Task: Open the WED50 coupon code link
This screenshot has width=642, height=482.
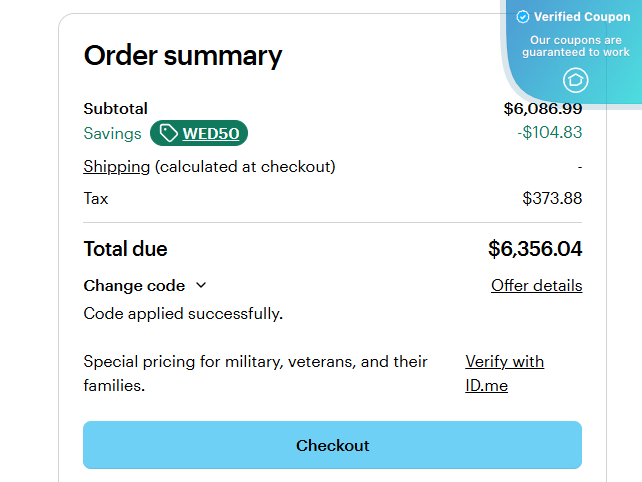Action: 210,133
